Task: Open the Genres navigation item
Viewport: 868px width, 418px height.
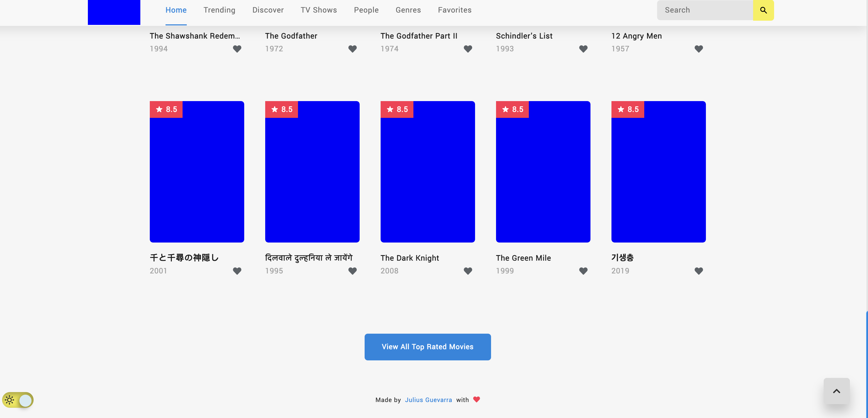Action: 408,10
